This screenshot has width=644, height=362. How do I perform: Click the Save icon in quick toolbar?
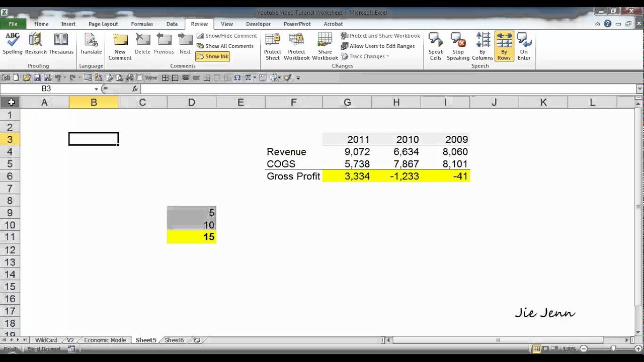tap(37, 78)
